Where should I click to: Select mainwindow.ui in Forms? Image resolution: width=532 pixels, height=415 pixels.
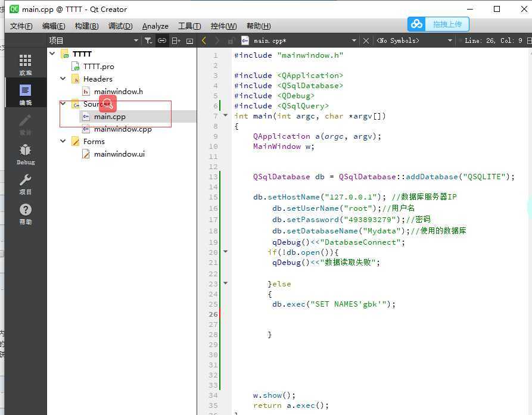pos(119,154)
